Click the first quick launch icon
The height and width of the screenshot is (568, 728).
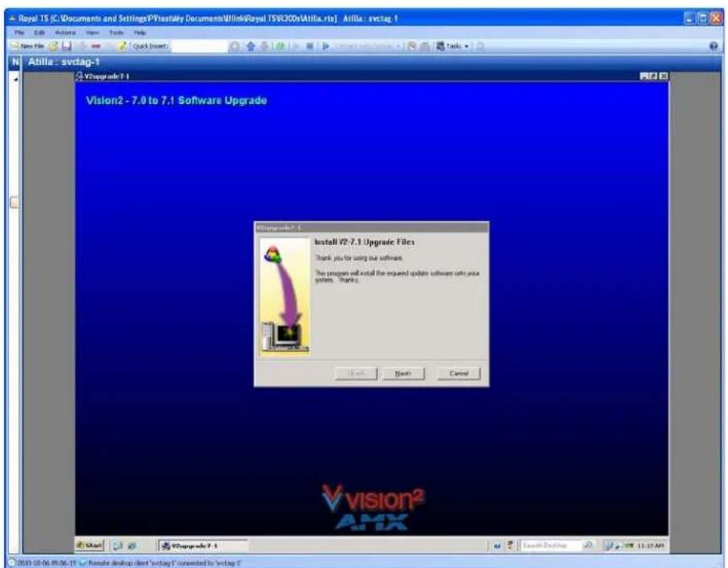click(117, 546)
